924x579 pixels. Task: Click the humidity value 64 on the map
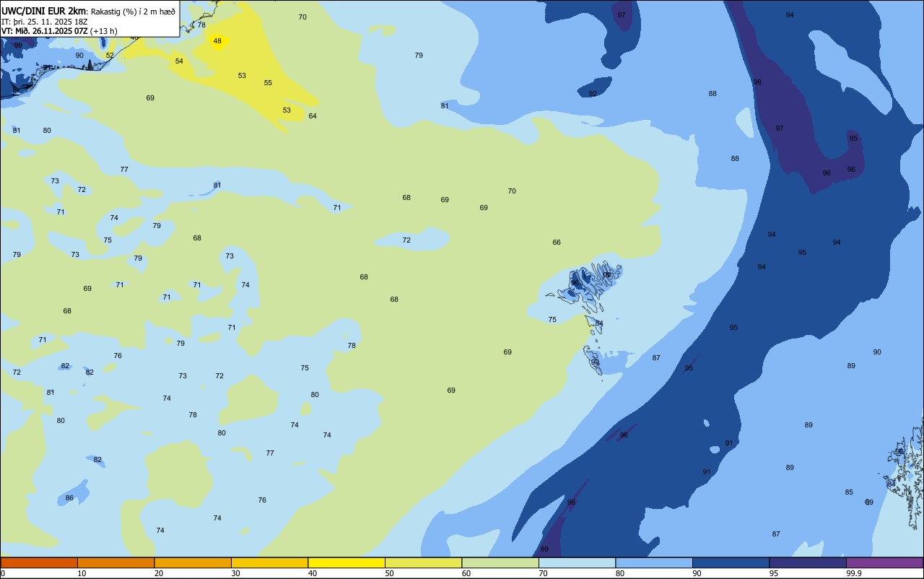[x=313, y=116]
